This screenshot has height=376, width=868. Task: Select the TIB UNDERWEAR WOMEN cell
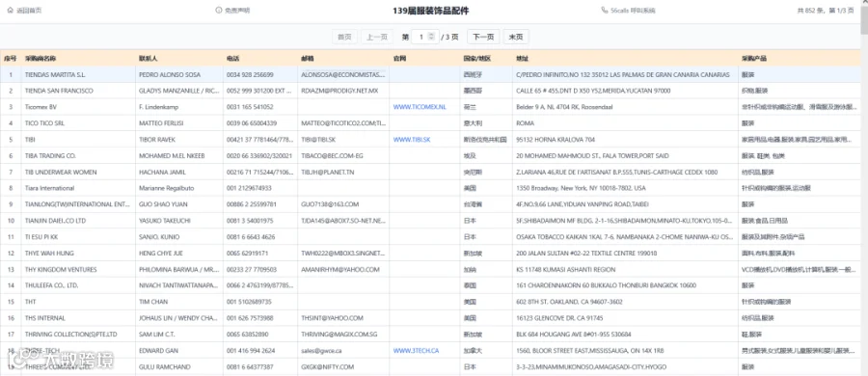click(x=78, y=173)
